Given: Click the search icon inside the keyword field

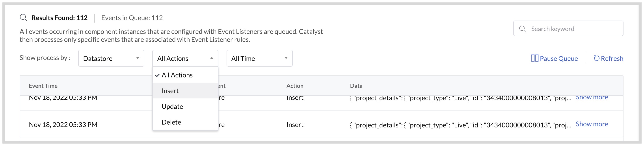Looking at the screenshot, I should pos(523,29).
